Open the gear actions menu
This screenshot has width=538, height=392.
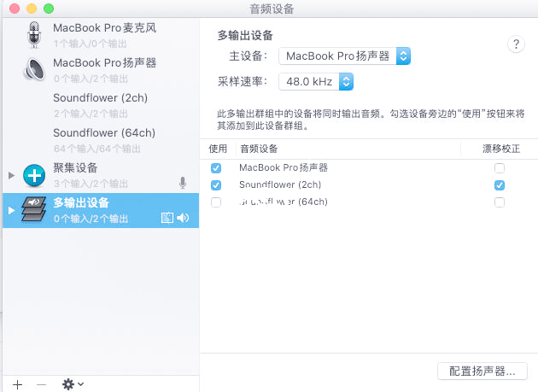click(73, 384)
